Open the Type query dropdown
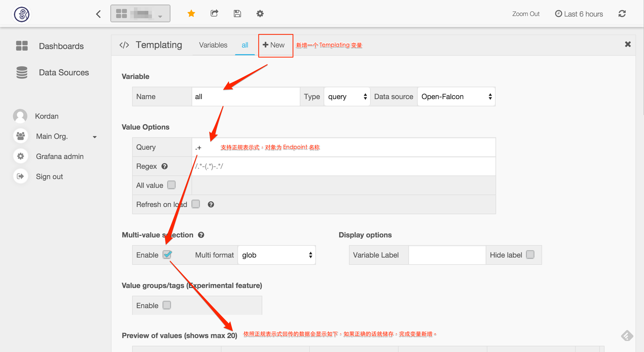644x352 pixels. pos(347,97)
